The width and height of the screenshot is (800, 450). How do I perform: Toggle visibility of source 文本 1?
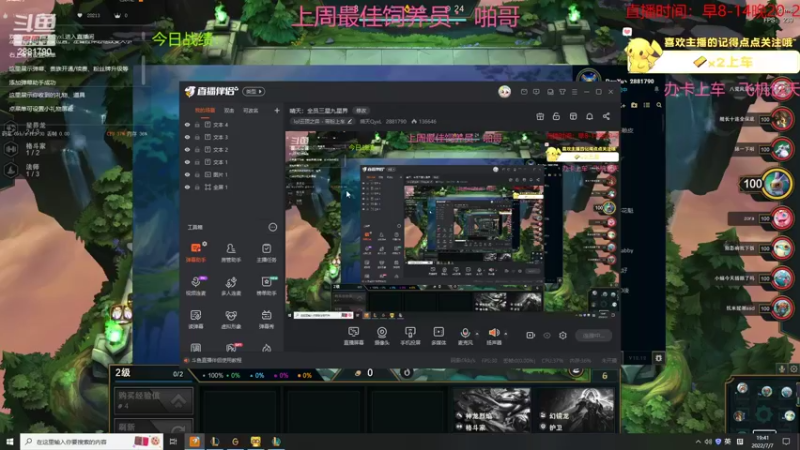coord(187,162)
